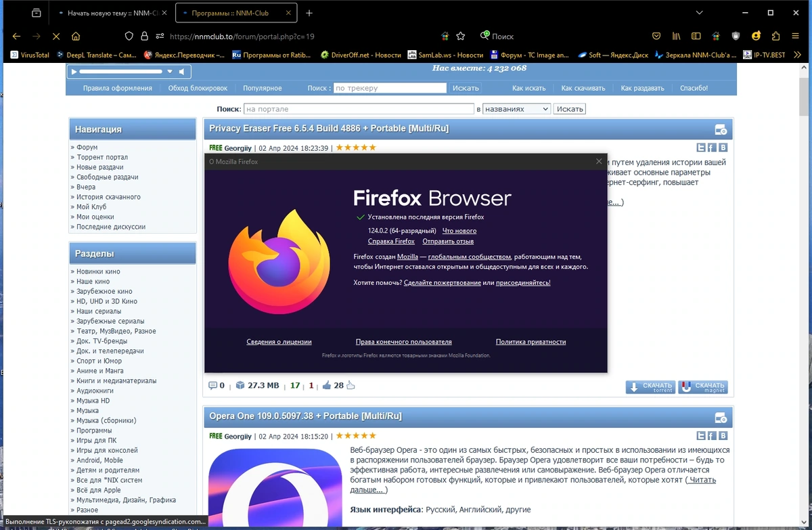The image size is (812, 530).
Task: Close the About Mozilla Firefox dialog
Action: point(598,161)
